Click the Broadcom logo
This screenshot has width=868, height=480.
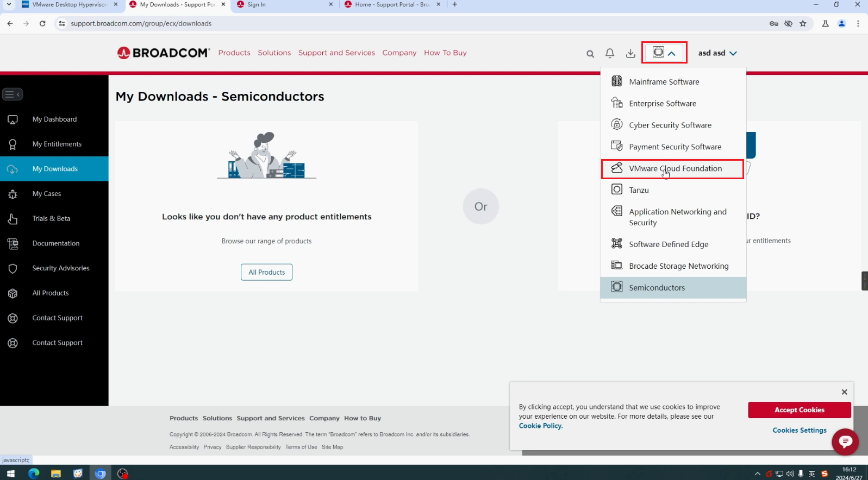[x=164, y=53]
